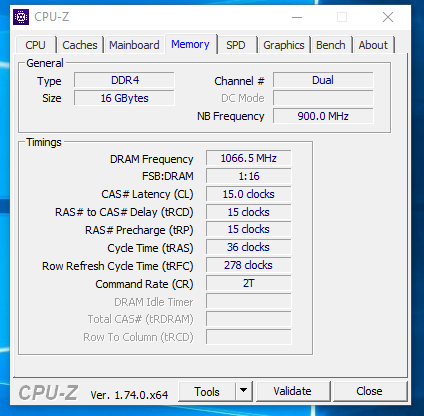Click the tRFC value 278 clocks
This screenshot has width=424, height=416.
[x=249, y=266]
